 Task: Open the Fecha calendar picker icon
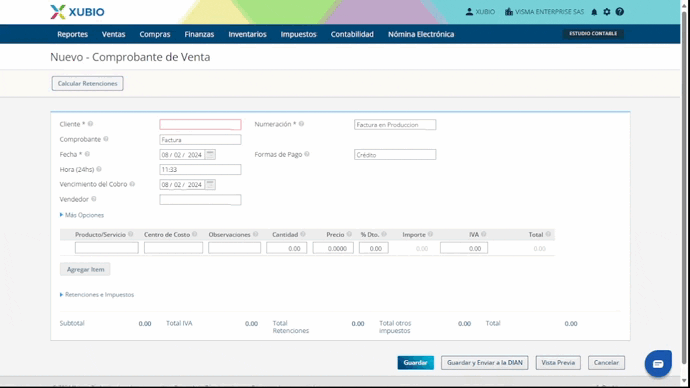coord(210,154)
